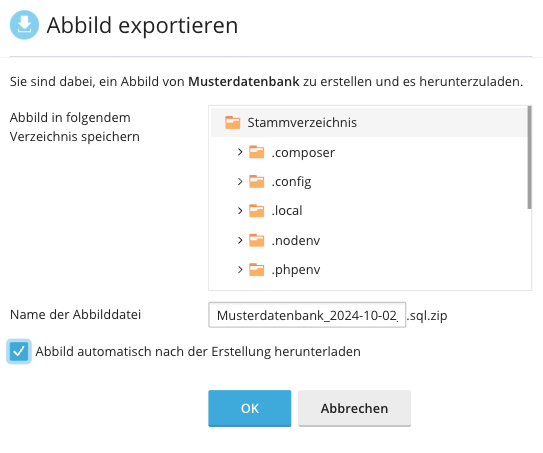Click the Stammverzeichnis folder icon
The image size is (543, 453).
pos(232,123)
